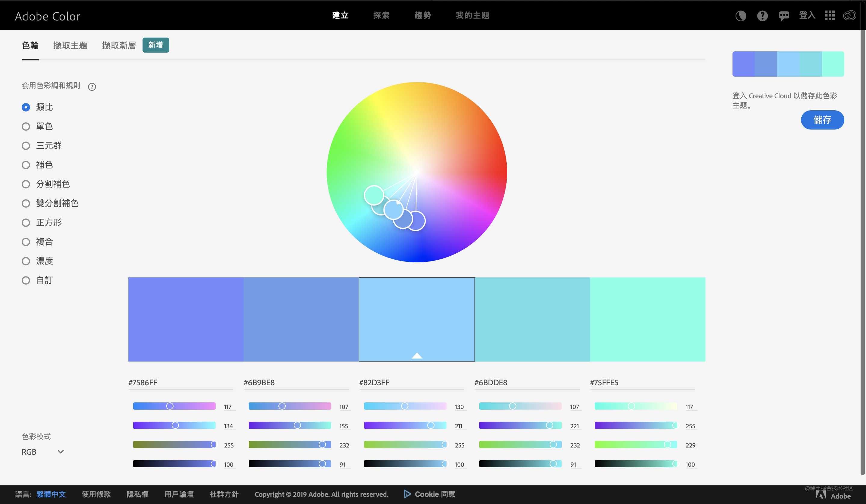Select the 單色 harmony rule
Image resolution: width=866 pixels, height=504 pixels.
[x=37, y=127]
